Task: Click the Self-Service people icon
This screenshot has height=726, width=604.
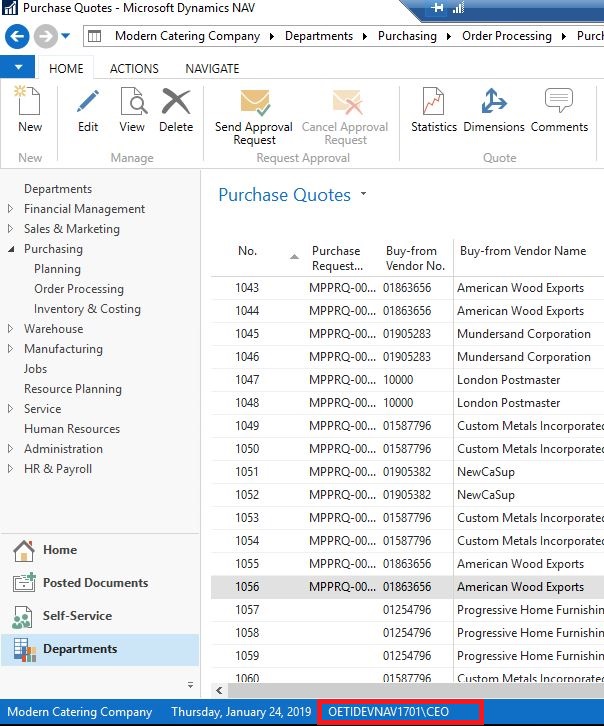Action: (x=23, y=616)
